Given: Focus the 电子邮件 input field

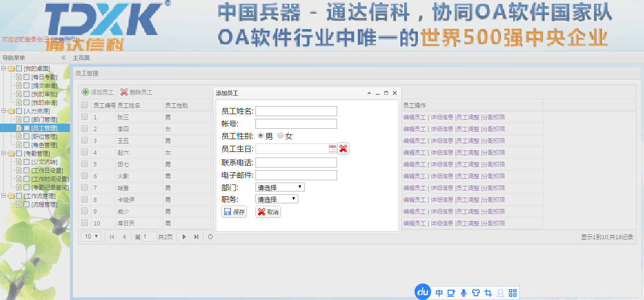Looking at the screenshot, I should click(296, 175).
